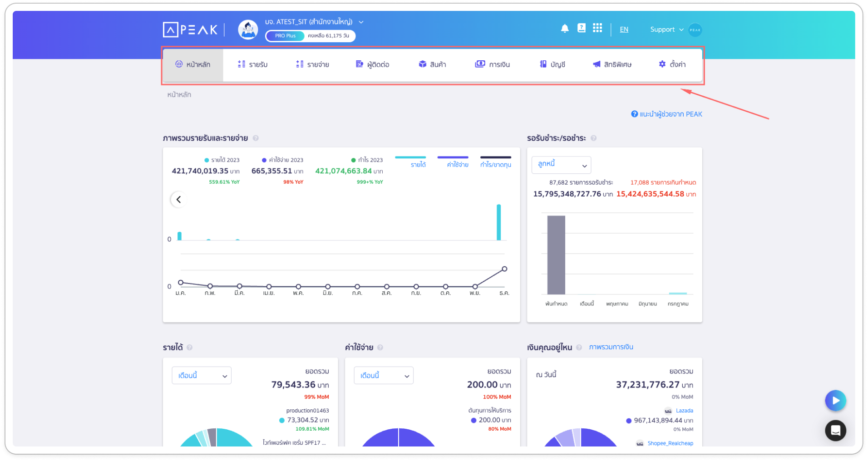
Task: Click the tall ธ.ค. income bar
Action: tap(498, 222)
